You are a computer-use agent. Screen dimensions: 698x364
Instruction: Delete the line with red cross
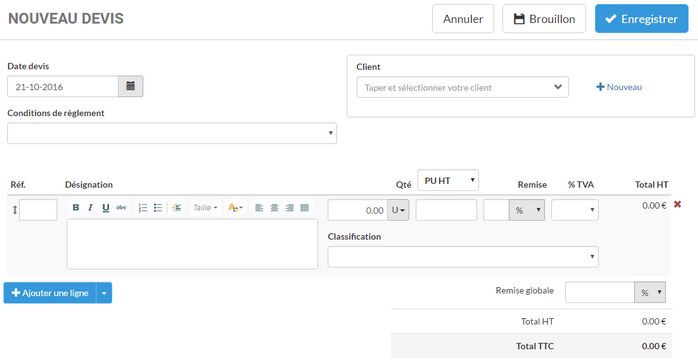pos(677,204)
